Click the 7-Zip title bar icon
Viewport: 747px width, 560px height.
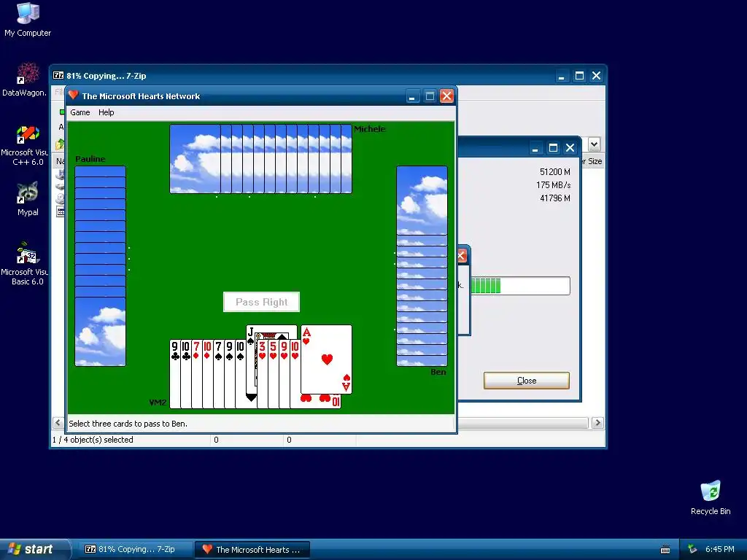(x=58, y=75)
